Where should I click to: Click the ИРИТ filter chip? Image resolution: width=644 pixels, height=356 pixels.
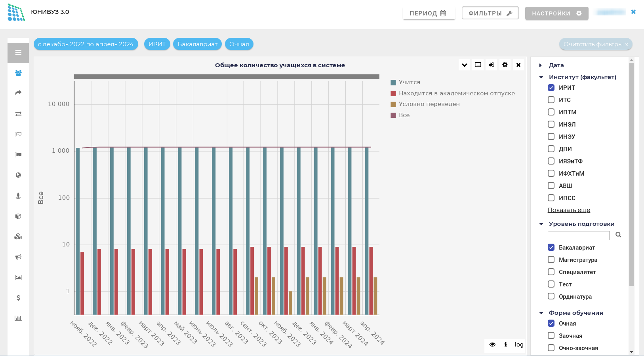coord(157,44)
